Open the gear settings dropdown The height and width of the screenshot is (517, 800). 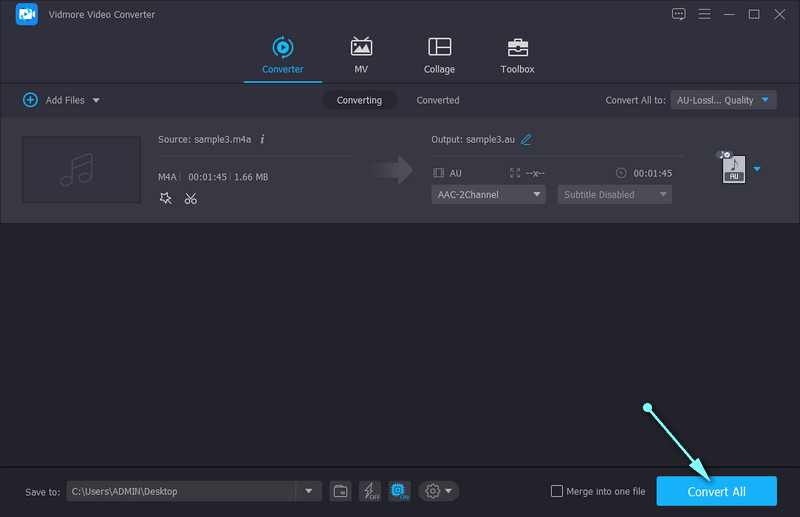coord(439,491)
